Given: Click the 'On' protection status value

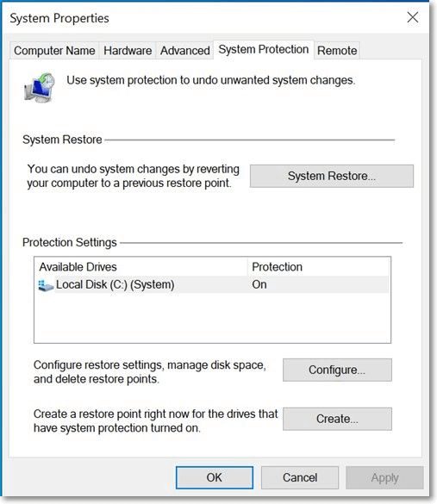Looking at the screenshot, I should coord(259,284).
